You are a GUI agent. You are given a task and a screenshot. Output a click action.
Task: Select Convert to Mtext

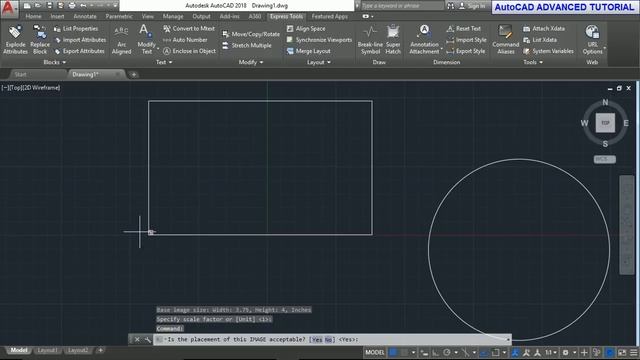[189, 29]
